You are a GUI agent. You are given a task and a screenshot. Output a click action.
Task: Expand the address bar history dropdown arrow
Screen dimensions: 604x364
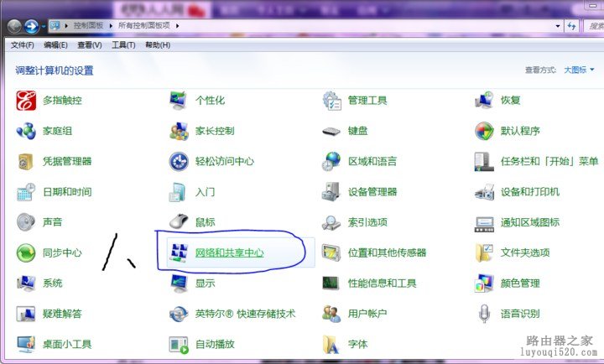[559, 26]
